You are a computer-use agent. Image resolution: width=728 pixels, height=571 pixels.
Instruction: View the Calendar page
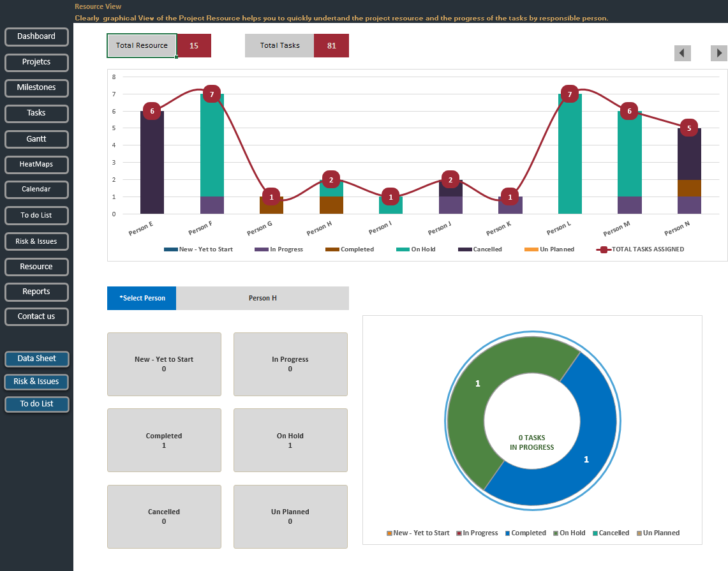36,189
